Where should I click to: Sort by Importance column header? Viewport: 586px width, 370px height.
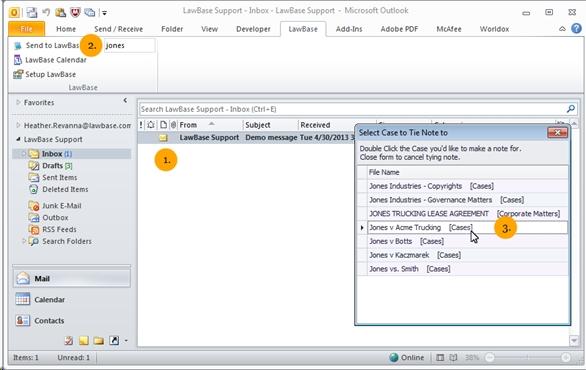pyautogui.click(x=141, y=125)
